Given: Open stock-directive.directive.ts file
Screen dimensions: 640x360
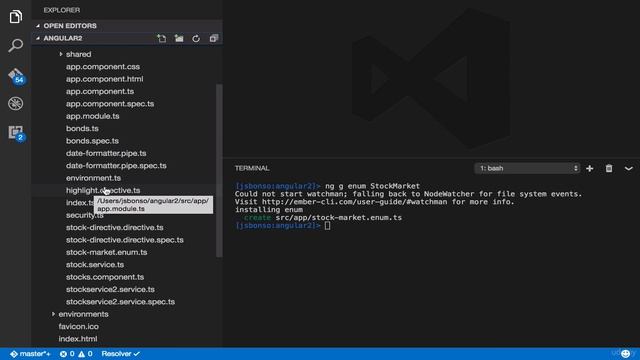Looking at the screenshot, I should (x=115, y=227).
